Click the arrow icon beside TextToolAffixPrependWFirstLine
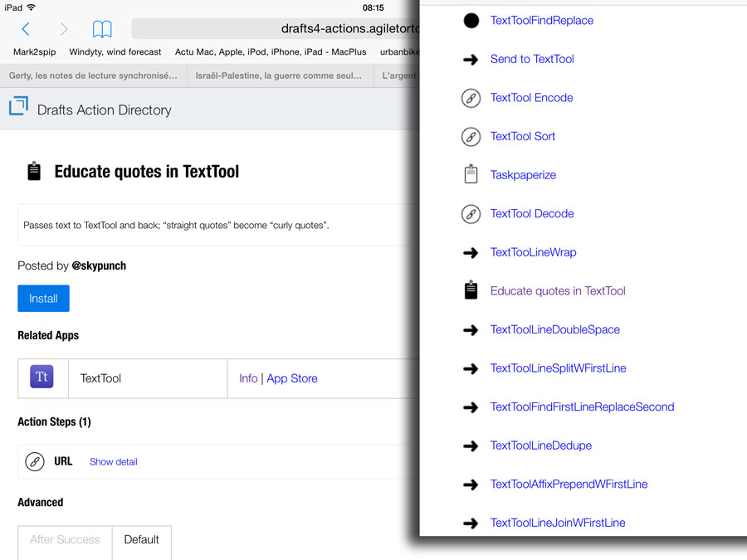Viewport: 747px width, 560px height. click(471, 485)
